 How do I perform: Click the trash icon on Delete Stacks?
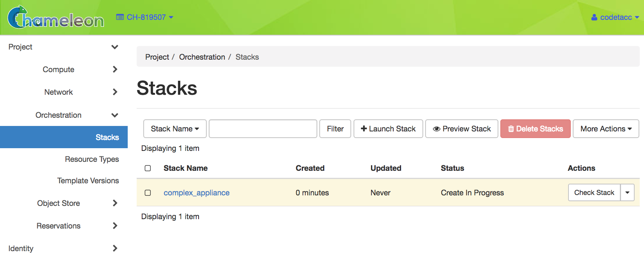click(x=511, y=129)
